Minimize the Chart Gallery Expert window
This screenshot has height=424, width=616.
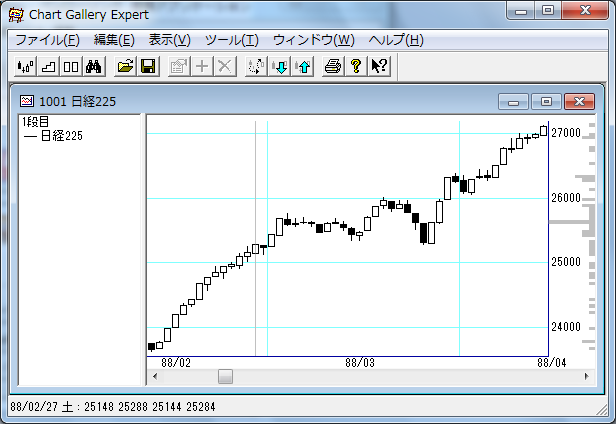tap(521, 10)
